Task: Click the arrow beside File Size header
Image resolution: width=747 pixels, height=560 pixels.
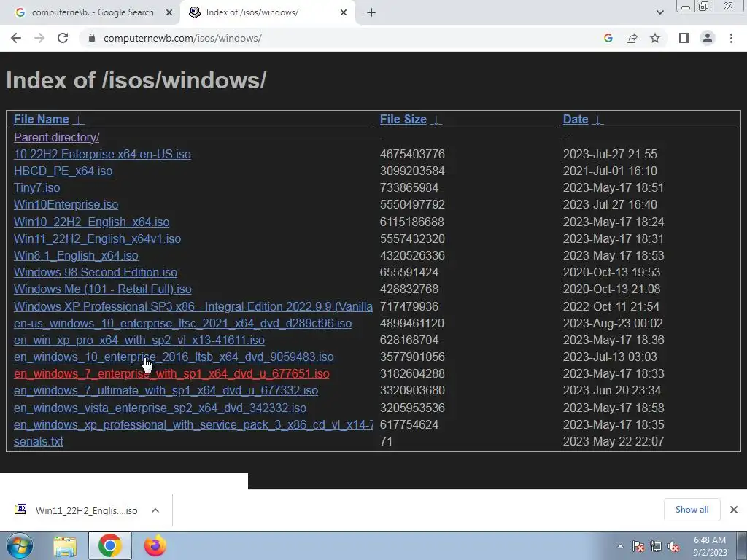Action: [x=436, y=120]
